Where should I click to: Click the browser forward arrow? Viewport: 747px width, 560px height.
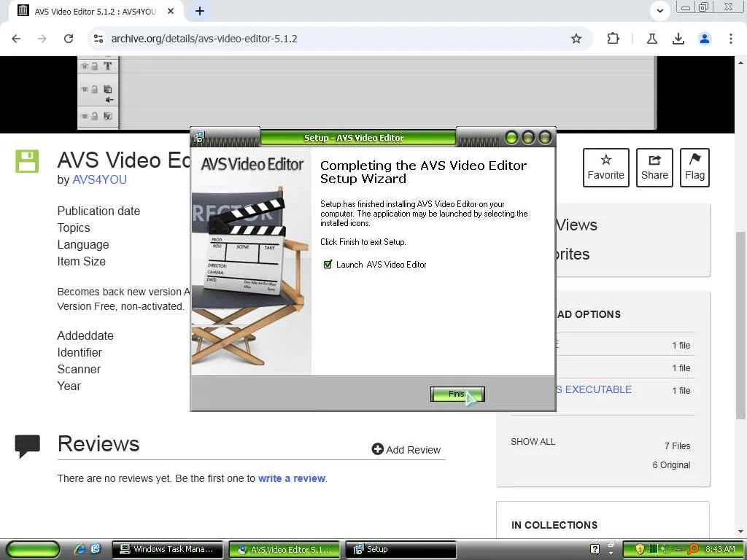tap(42, 39)
